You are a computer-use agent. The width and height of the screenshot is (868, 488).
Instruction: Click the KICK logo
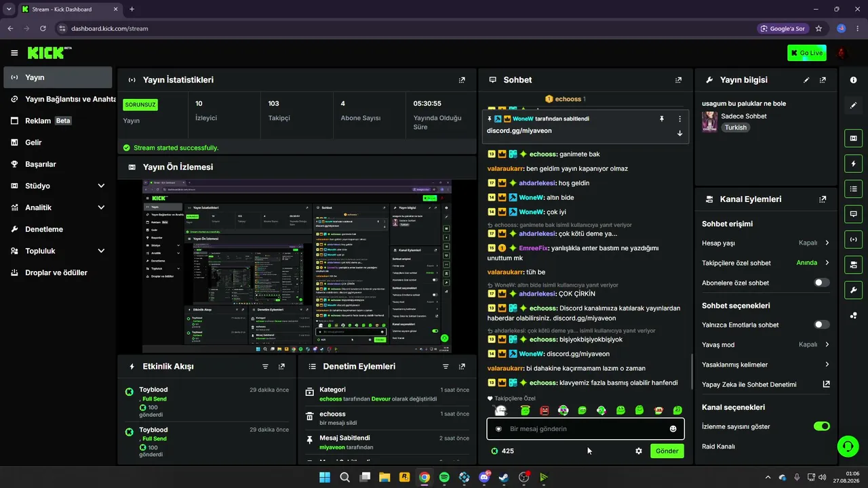point(50,53)
